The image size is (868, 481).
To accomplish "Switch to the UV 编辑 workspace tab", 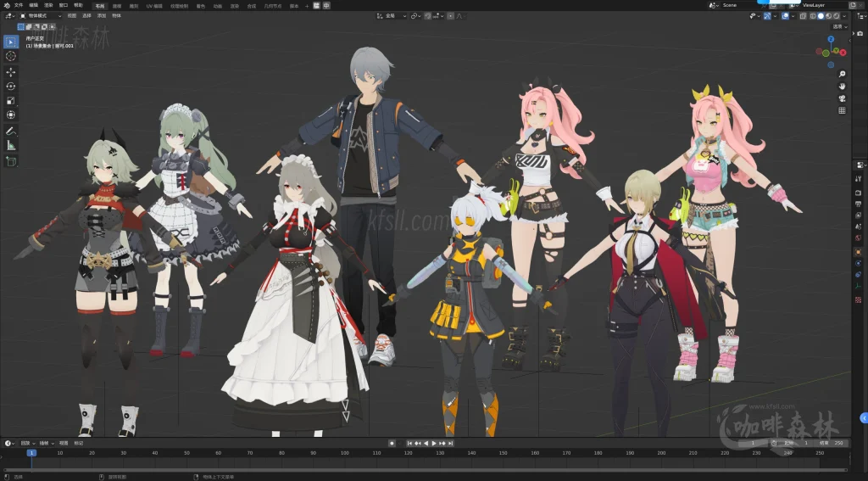I will click(154, 6).
